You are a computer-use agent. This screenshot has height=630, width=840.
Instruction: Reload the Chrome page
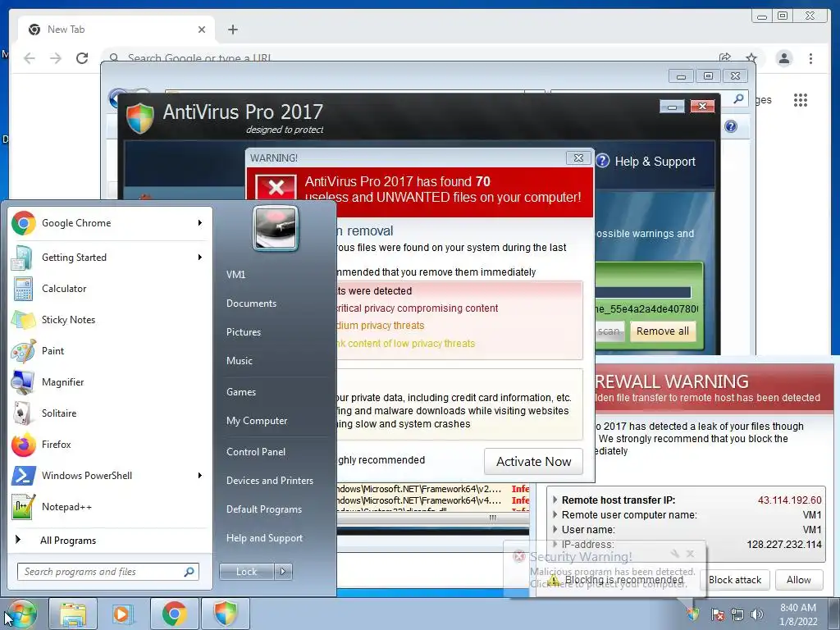(x=82, y=58)
